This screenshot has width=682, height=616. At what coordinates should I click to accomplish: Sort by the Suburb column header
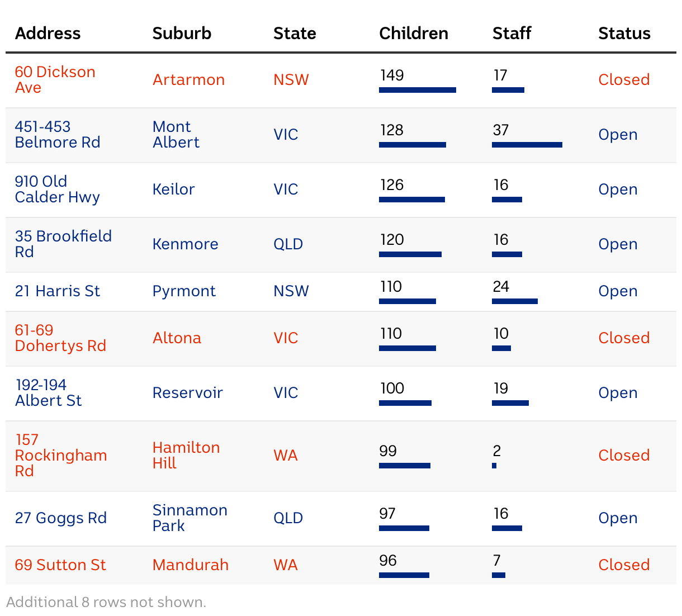[x=182, y=34]
